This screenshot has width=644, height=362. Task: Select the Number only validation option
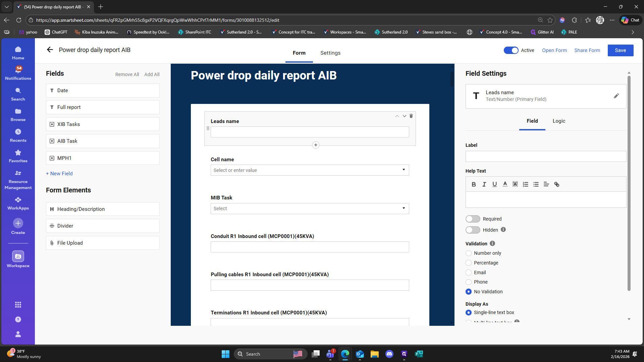point(469,253)
